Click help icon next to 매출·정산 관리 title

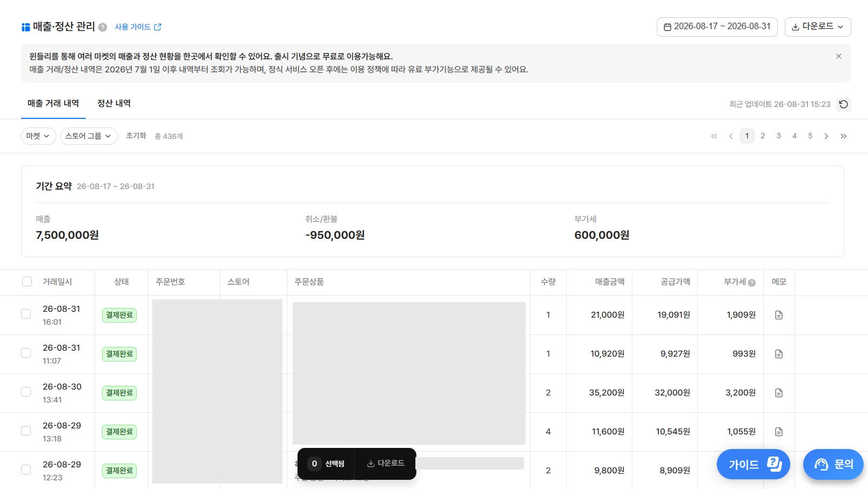pos(103,27)
